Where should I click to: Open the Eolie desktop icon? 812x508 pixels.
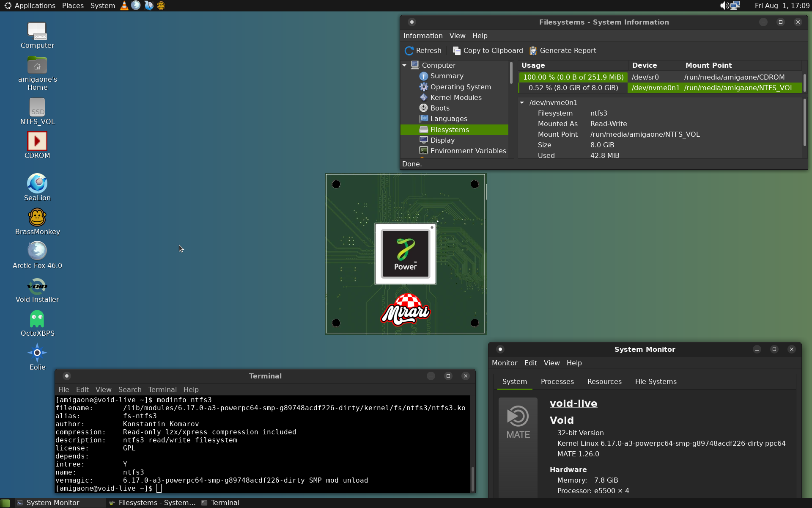coord(37,353)
